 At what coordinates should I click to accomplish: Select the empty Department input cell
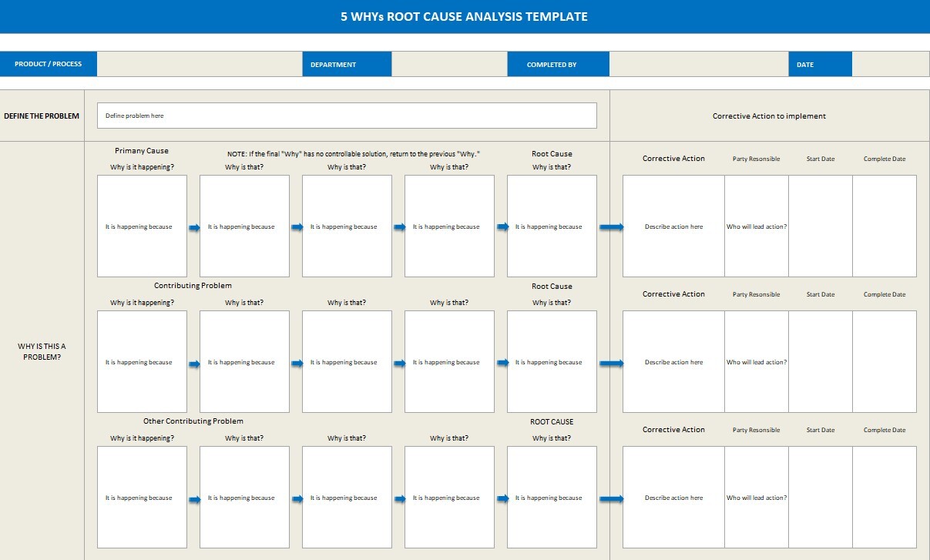[449, 65]
